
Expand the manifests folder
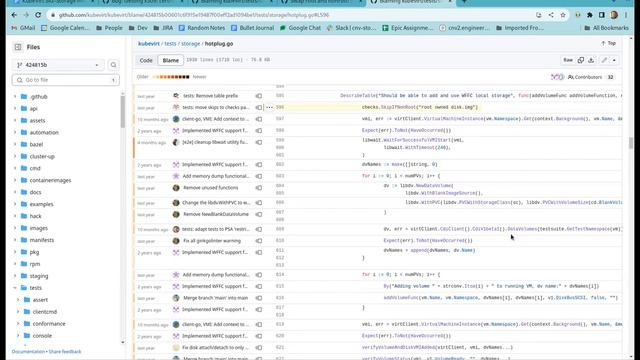pos(15,240)
